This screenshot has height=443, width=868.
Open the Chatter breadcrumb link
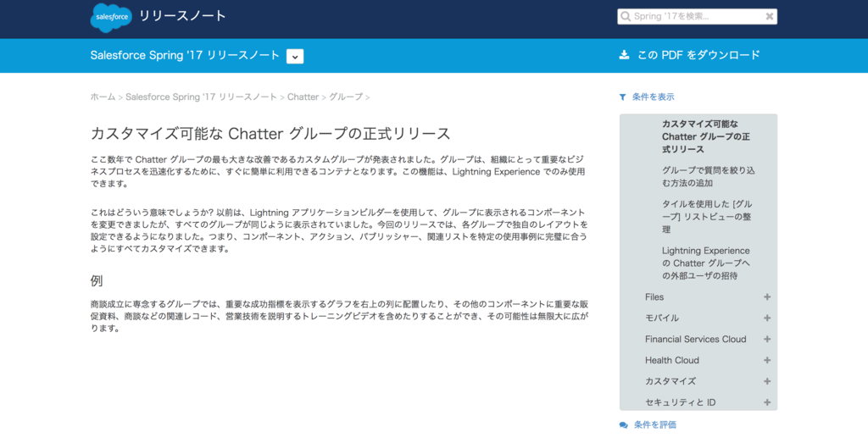pos(303,97)
